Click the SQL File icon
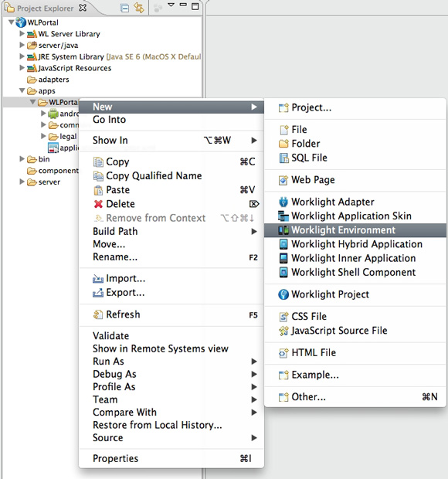 [283, 158]
